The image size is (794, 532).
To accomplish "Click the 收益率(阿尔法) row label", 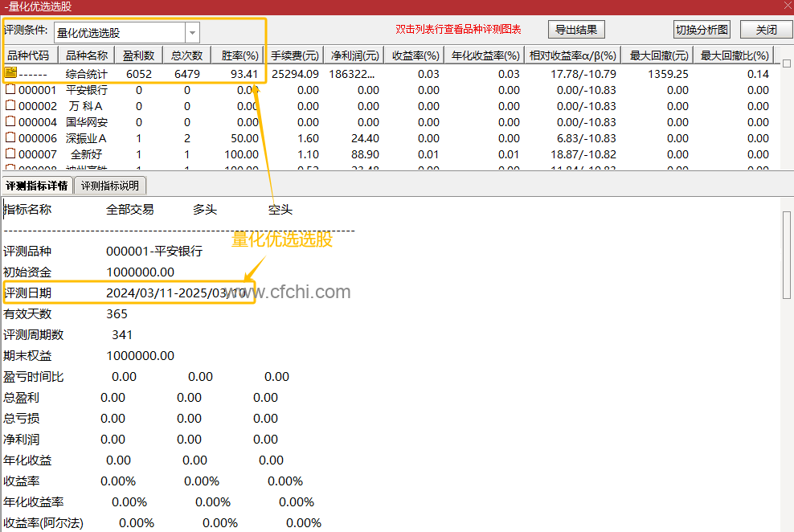I will [43, 523].
